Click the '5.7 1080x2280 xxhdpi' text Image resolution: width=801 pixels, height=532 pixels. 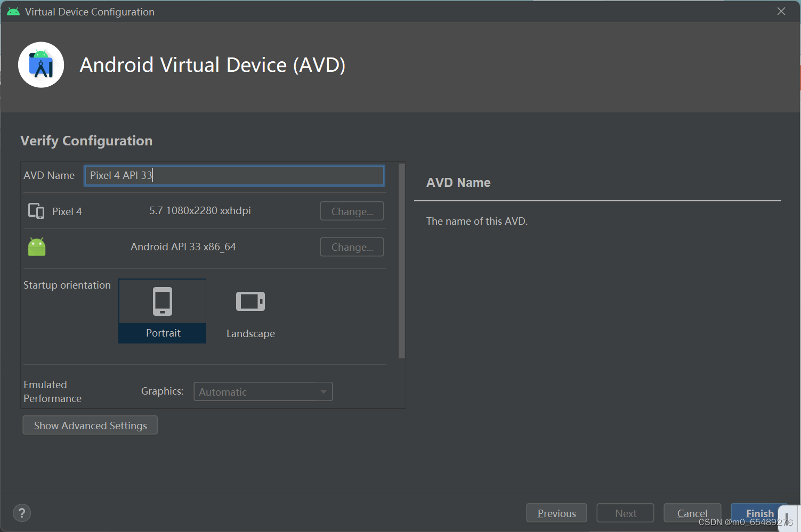pos(200,211)
